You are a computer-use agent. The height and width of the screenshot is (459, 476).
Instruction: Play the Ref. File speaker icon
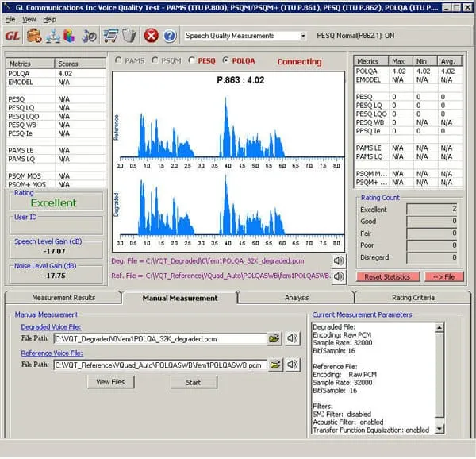pyautogui.click(x=339, y=276)
